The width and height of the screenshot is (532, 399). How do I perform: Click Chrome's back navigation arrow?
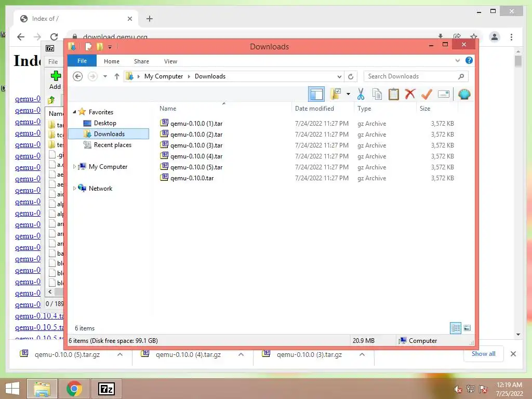click(x=21, y=37)
